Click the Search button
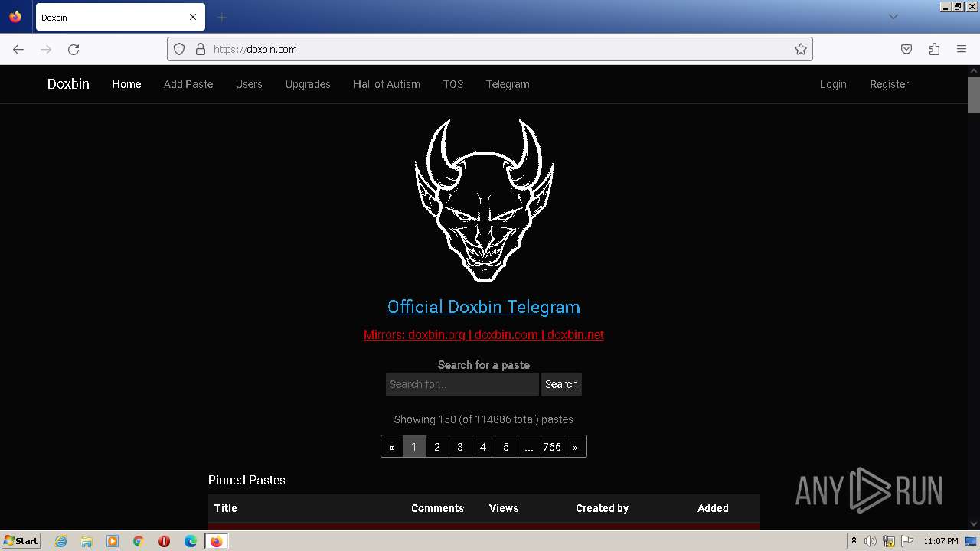The image size is (980, 551). tap(561, 384)
